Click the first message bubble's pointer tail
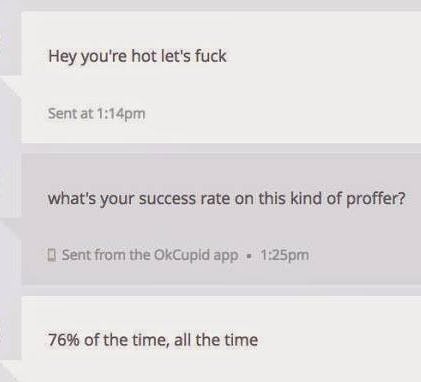This screenshot has height=382, width=421. [x=12, y=86]
